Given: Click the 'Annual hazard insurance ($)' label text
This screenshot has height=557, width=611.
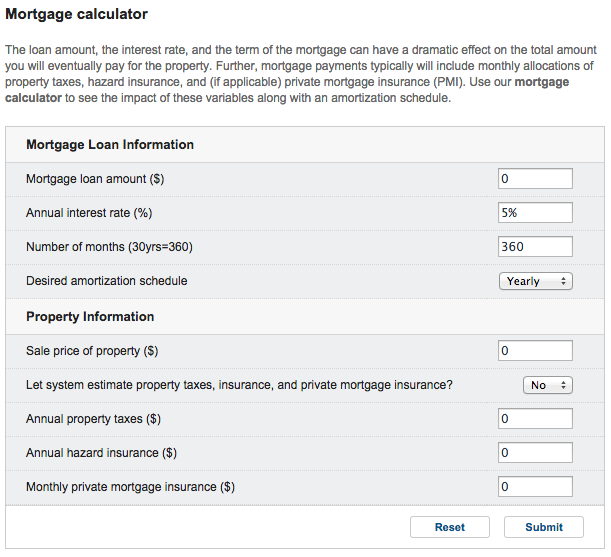Looking at the screenshot, I should [x=101, y=453].
